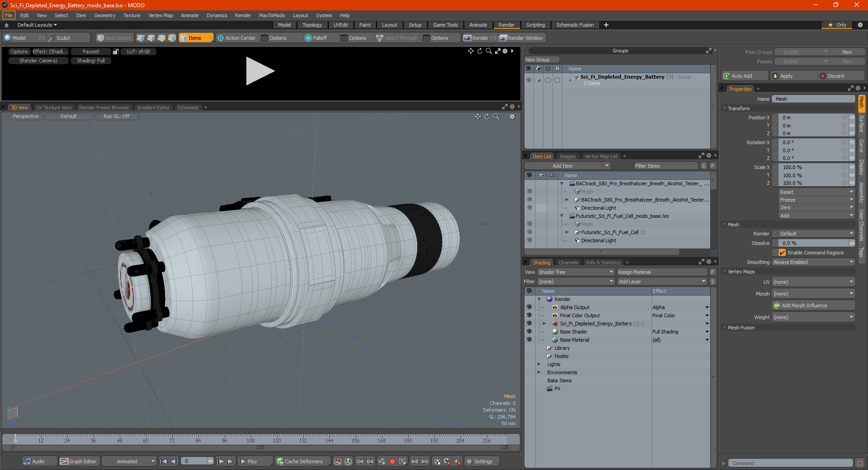Click the mesh Name input field
Viewport: 868px width, 470px height.
pyautogui.click(x=813, y=99)
